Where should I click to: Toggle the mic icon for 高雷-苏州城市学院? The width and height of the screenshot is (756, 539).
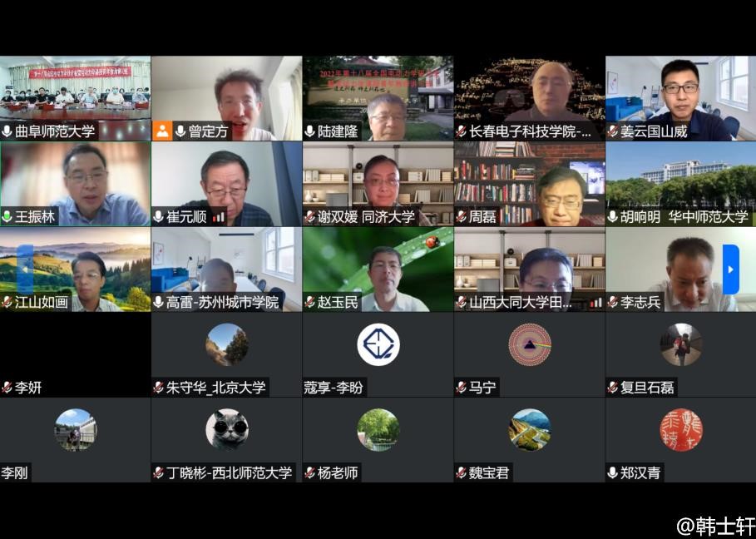coord(159,303)
